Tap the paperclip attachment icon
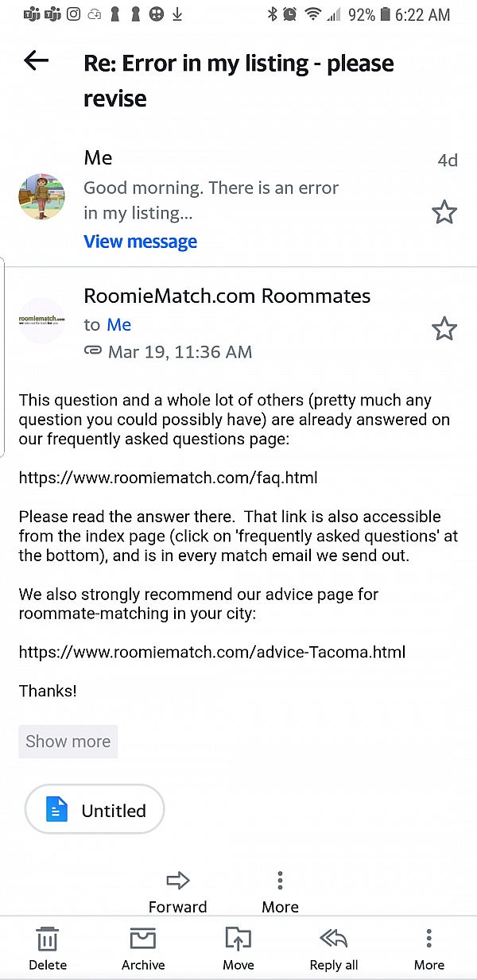The image size is (477, 980). pos(93,351)
